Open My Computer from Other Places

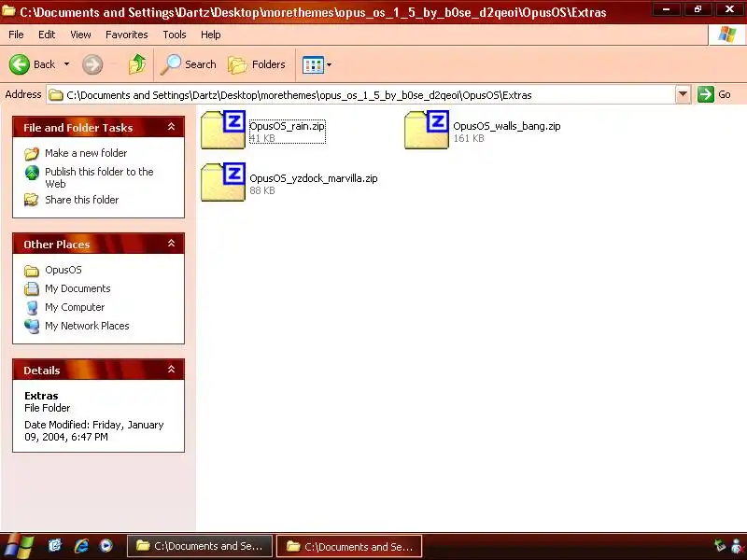(x=75, y=307)
